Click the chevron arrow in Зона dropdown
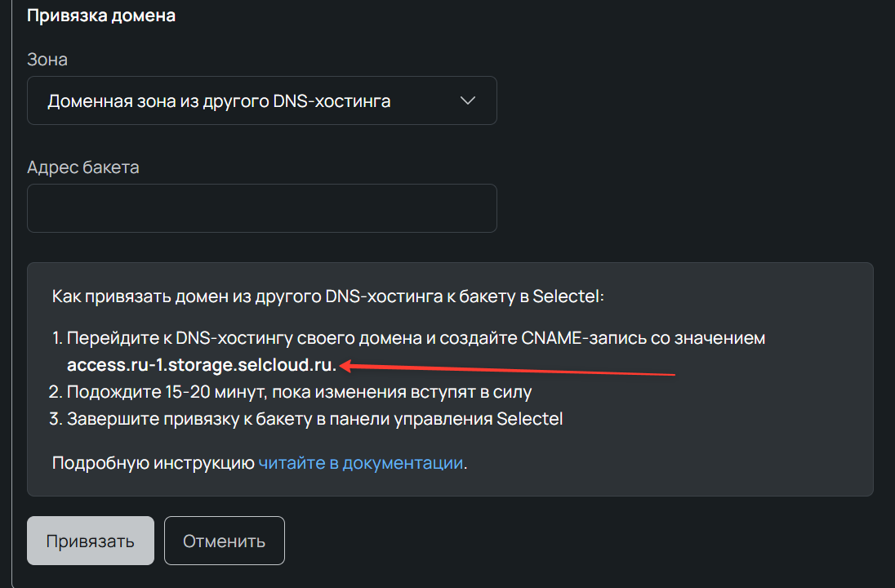Image resolution: width=895 pixels, height=588 pixels. pos(467,100)
